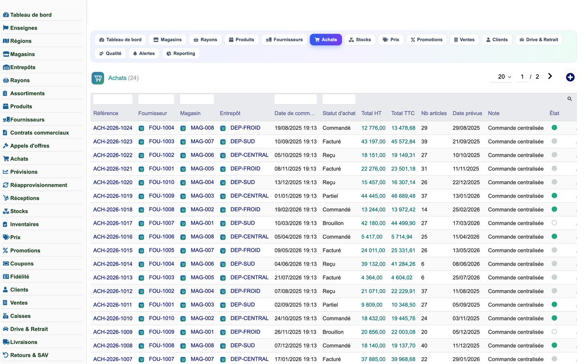Open the Qualité tab

coord(110,53)
